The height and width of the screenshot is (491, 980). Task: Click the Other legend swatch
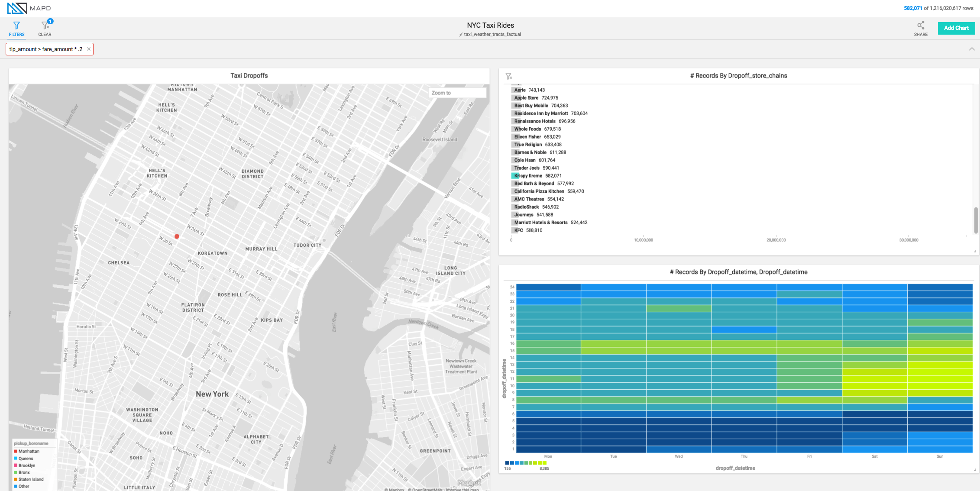[x=16, y=486]
